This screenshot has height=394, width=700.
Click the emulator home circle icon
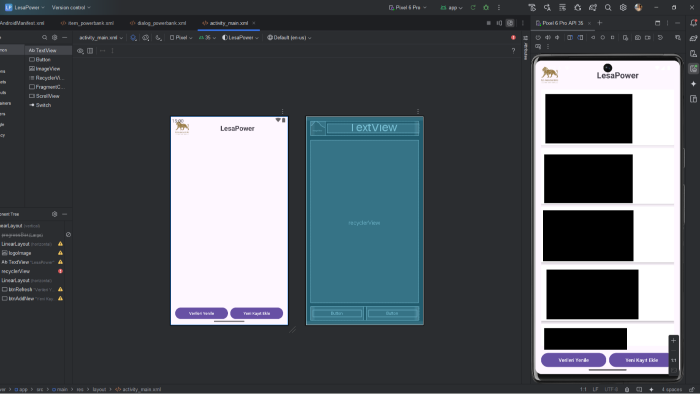(x=603, y=38)
